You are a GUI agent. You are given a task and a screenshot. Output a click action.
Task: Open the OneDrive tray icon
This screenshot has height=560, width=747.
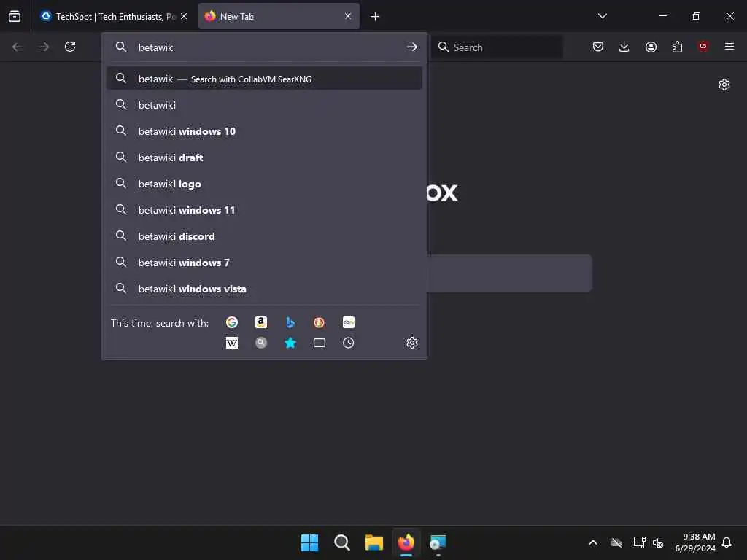coord(616,542)
